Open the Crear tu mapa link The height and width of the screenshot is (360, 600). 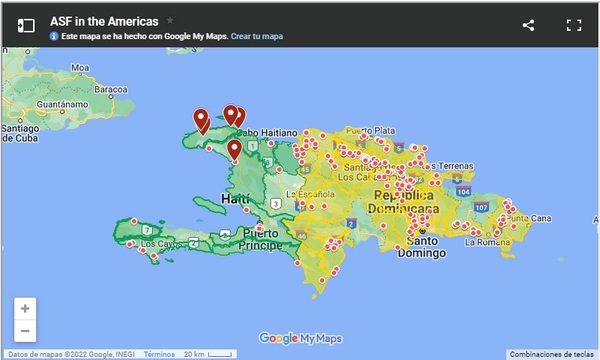257,36
